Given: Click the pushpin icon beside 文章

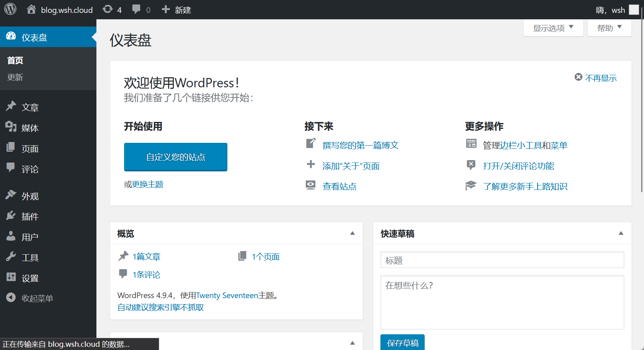Looking at the screenshot, I should click(x=11, y=106).
